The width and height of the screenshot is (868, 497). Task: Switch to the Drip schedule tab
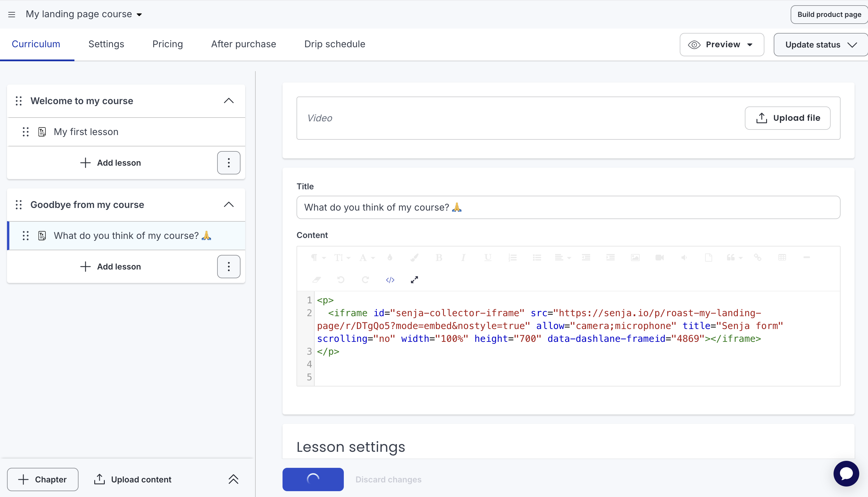335,44
